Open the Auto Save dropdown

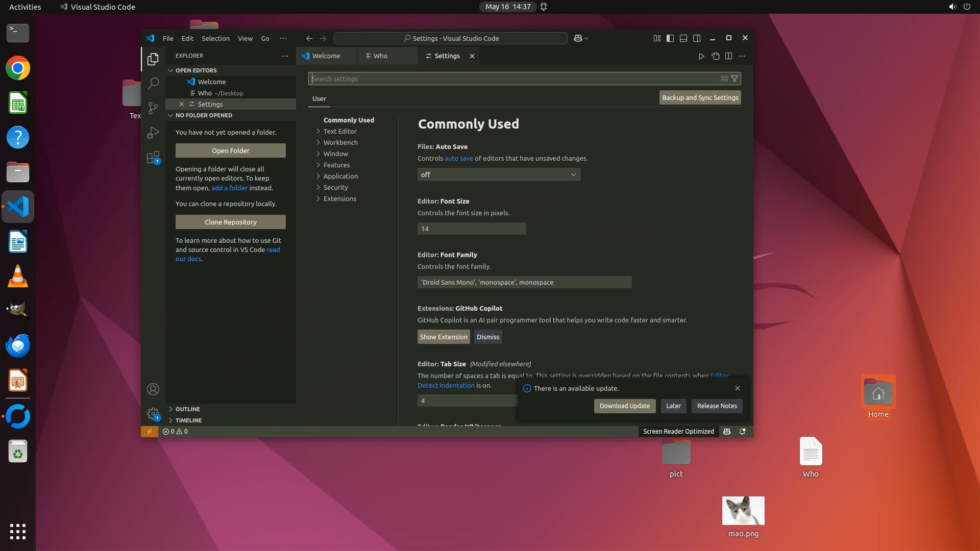click(499, 174)
